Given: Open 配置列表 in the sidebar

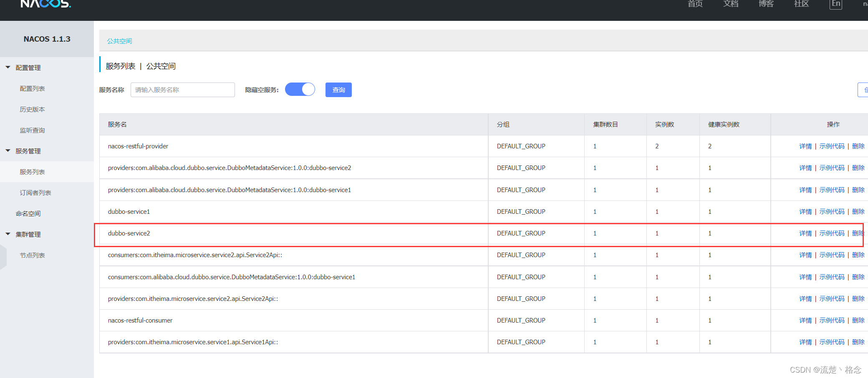Looking at the screenshot, I should [32, 88].
